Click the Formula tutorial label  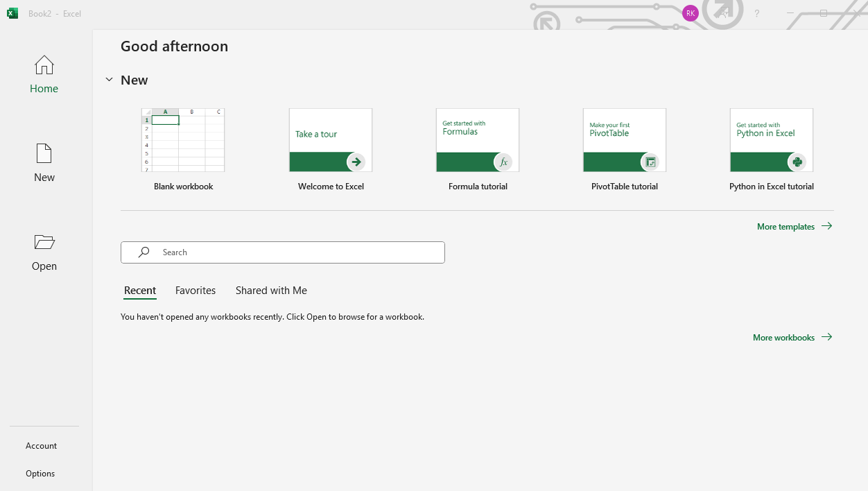[x=478, y=187]
